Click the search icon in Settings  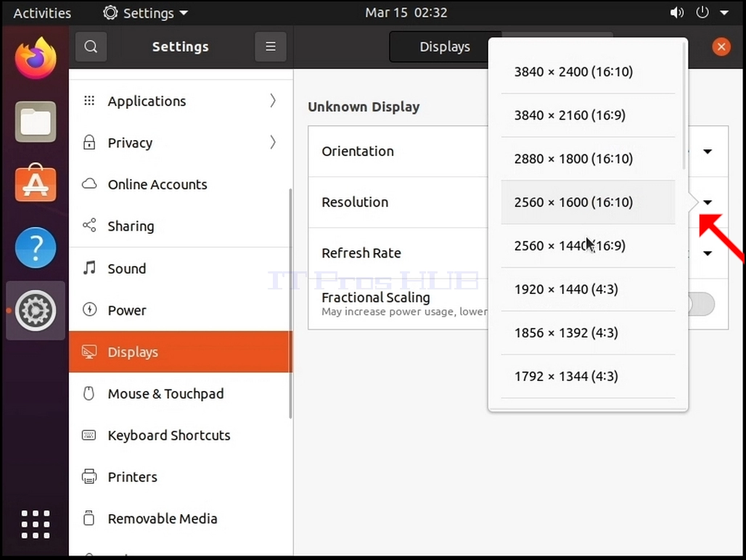[x=91, y=46]
